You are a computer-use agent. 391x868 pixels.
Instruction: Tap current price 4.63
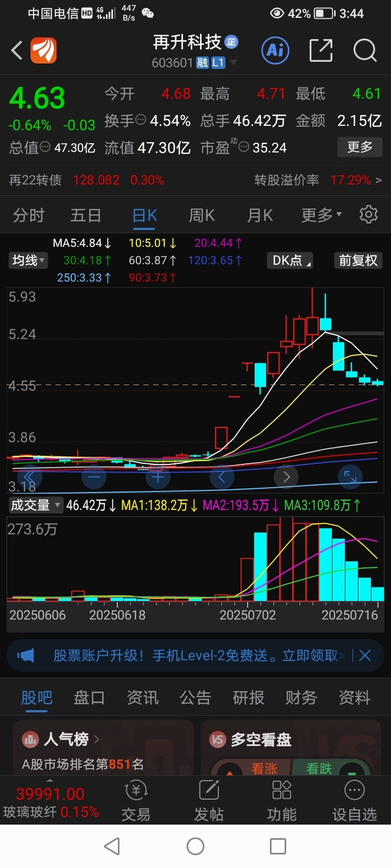pyautogui.click(x=37, y=98)
